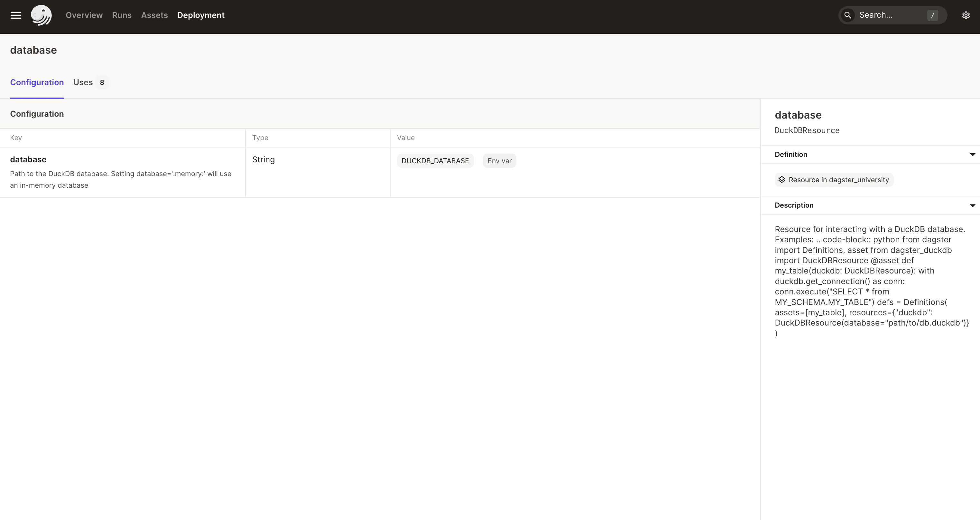
Task: Click the Dagster logo
Action: coord(41,15)
